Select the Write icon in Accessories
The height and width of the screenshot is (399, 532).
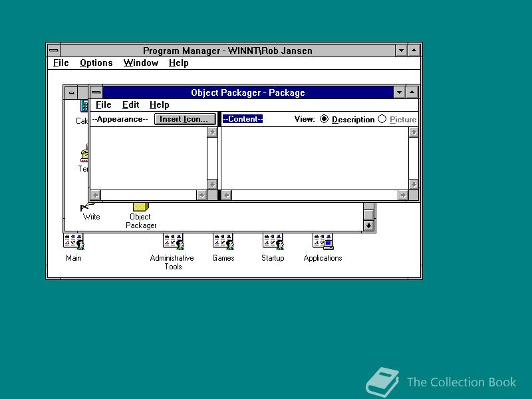[91, 212]
